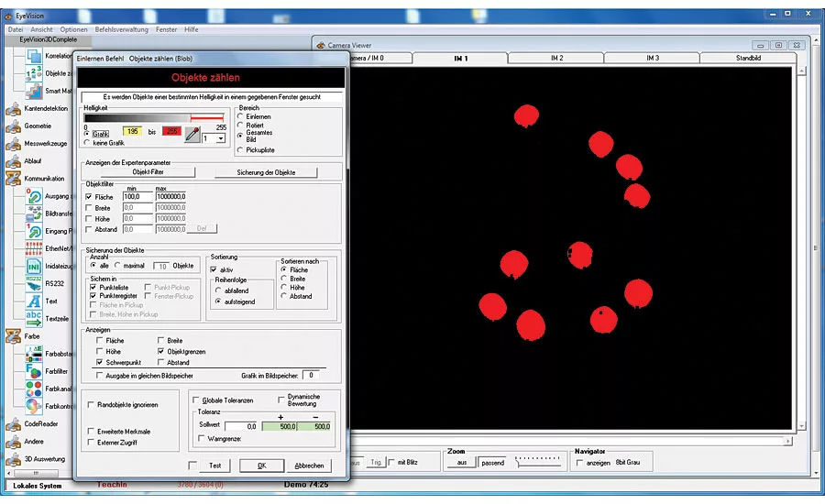Toggle the Objektgrenzen display checkbox
The width and height of the screenshot is (825, 504).
pos(161,352)
